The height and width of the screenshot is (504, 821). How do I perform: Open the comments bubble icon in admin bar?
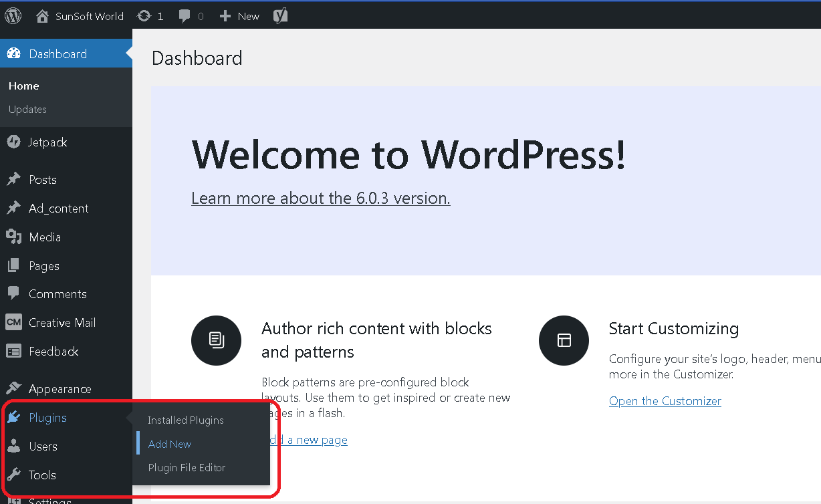185,16
